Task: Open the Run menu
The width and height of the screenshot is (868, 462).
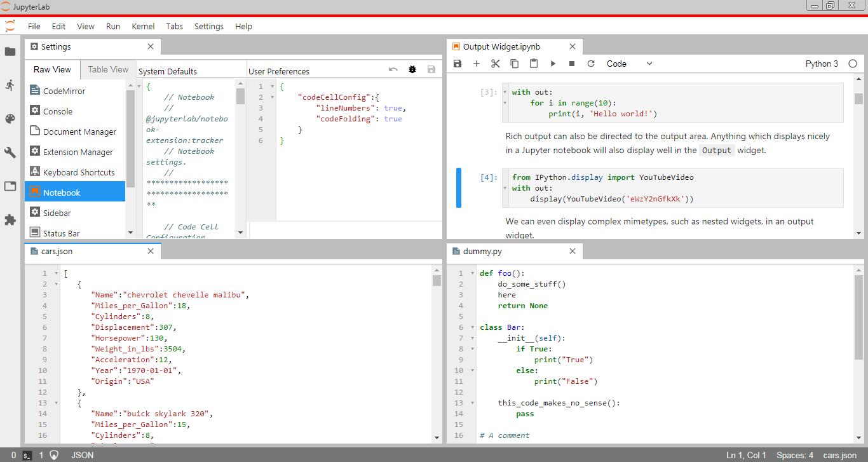Action: (113, 26)
